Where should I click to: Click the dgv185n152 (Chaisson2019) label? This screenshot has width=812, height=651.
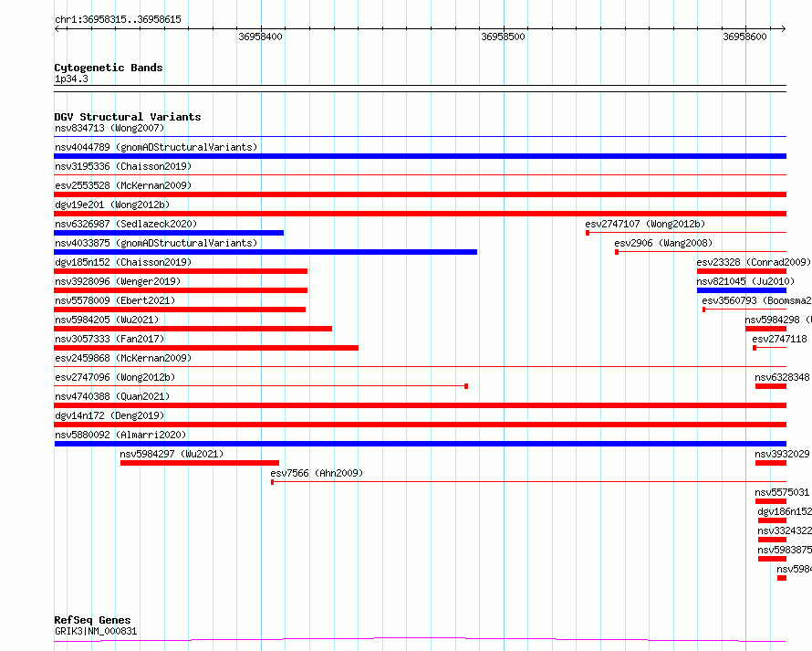pos(123,262)
